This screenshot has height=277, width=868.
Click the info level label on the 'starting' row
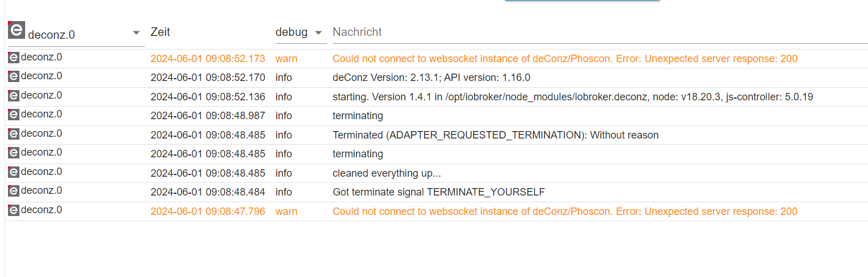pos(284,97)
